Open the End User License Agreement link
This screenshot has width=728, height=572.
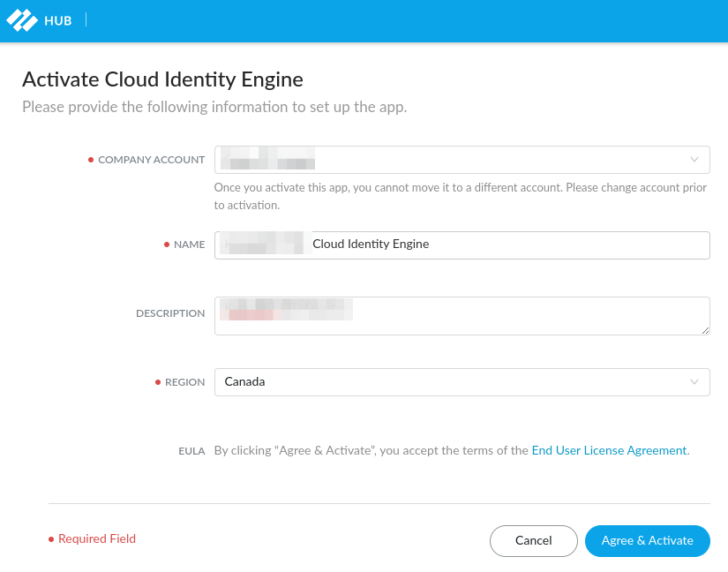point(609,450)
